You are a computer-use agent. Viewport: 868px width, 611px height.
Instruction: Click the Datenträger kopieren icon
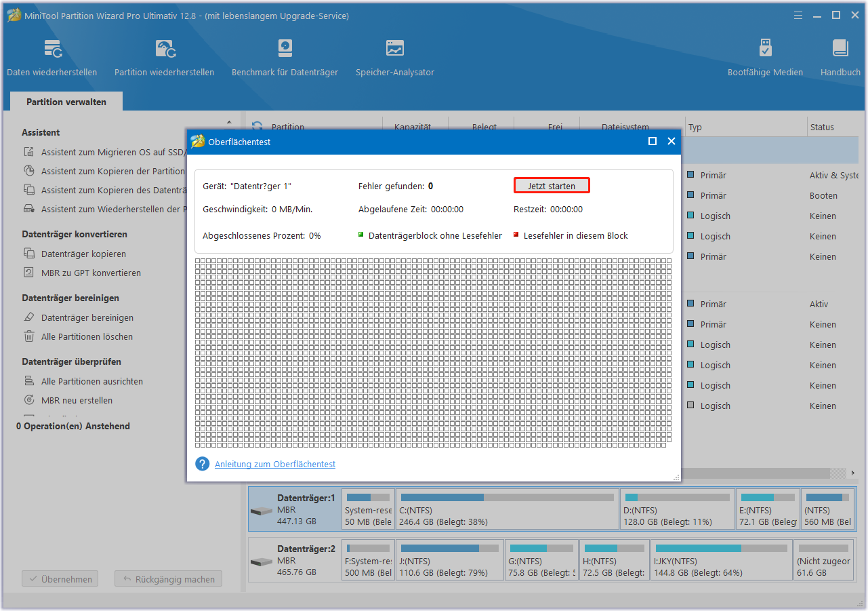click(29, 254)
